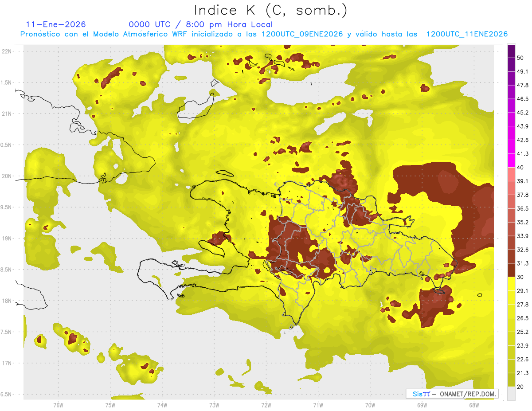The image size is (532, 411).
Task: Click the '22N' latitude axis label
Action: coord(6,51)
